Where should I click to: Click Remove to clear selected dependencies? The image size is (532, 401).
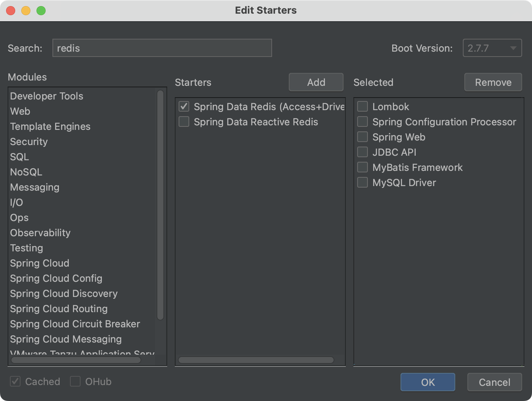click(493, 82)
